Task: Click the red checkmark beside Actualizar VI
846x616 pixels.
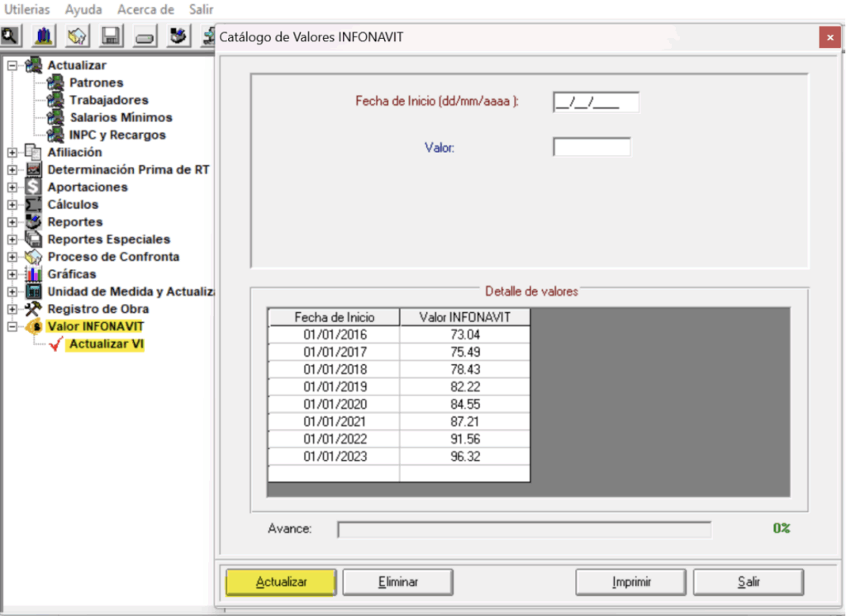Action: tap(55, 344)
